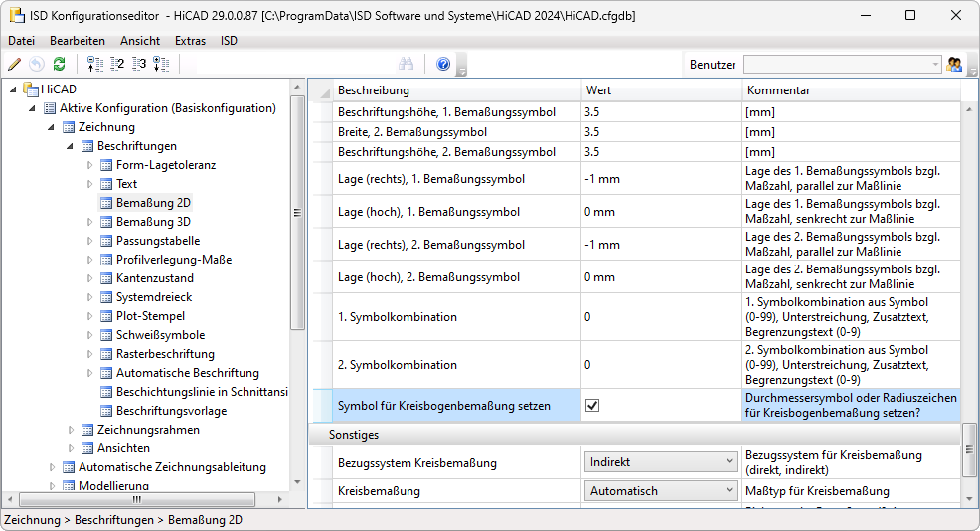Collapse the HiCAD root node
This screenshot has width=980, height=531.
pos(13,89)
